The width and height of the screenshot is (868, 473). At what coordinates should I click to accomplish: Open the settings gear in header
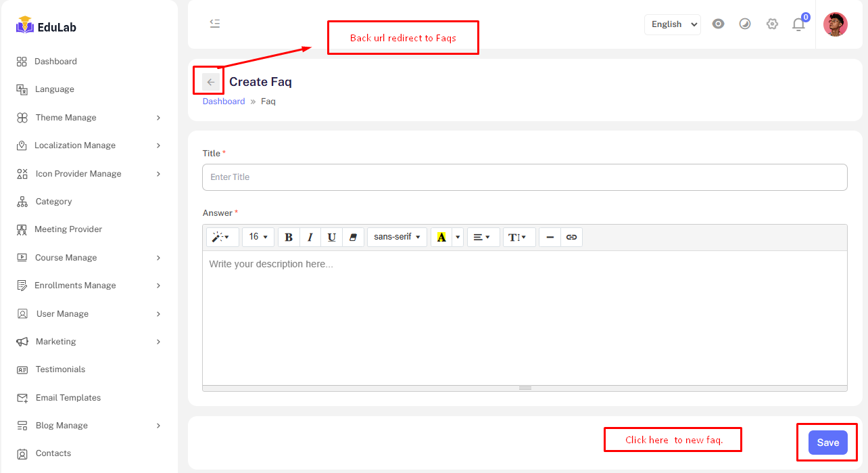point(772,24)
